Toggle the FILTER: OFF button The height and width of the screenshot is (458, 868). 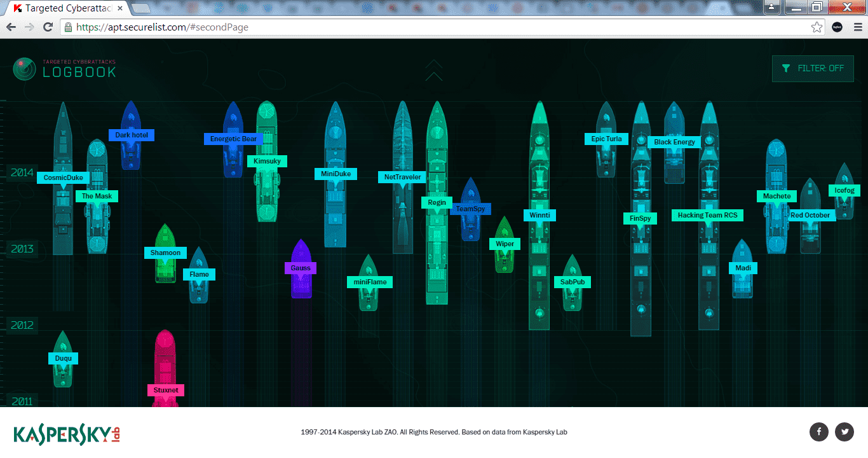(813, 69)
